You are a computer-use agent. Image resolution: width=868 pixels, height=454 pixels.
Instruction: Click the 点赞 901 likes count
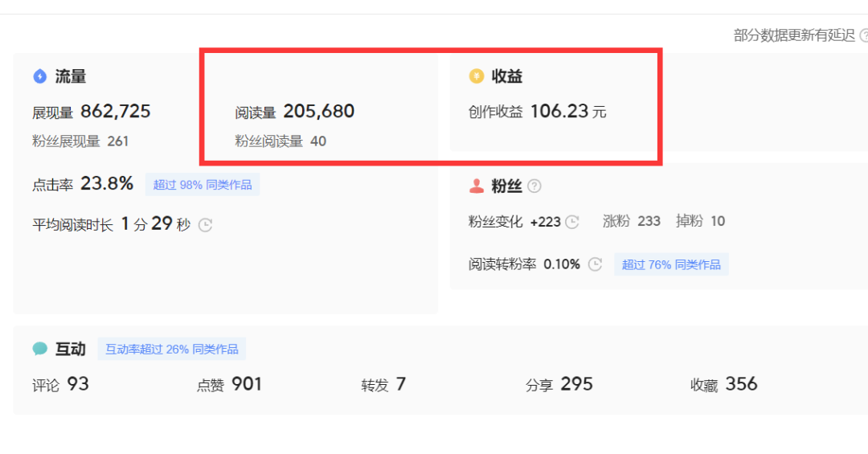click(246, 384)
